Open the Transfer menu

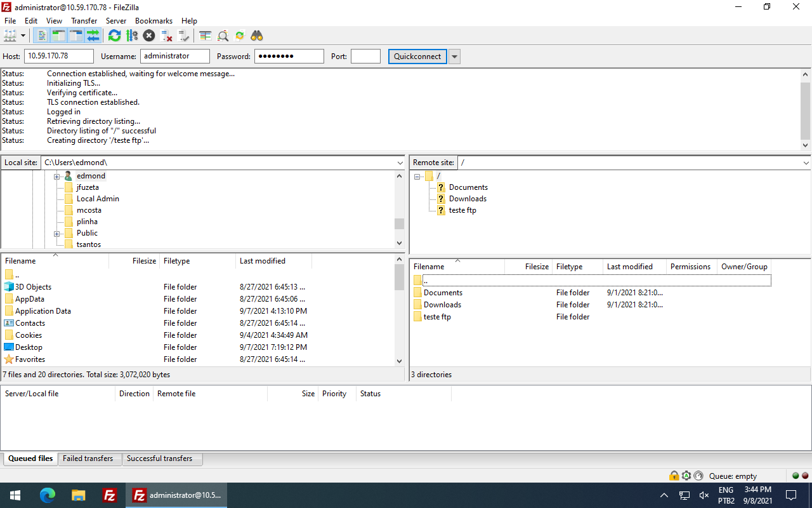click(x=84, y=20)
